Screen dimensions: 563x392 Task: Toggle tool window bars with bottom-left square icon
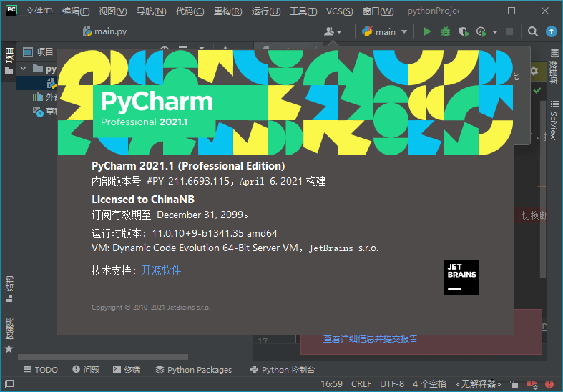pyautogui.click(x=9, y=383)
